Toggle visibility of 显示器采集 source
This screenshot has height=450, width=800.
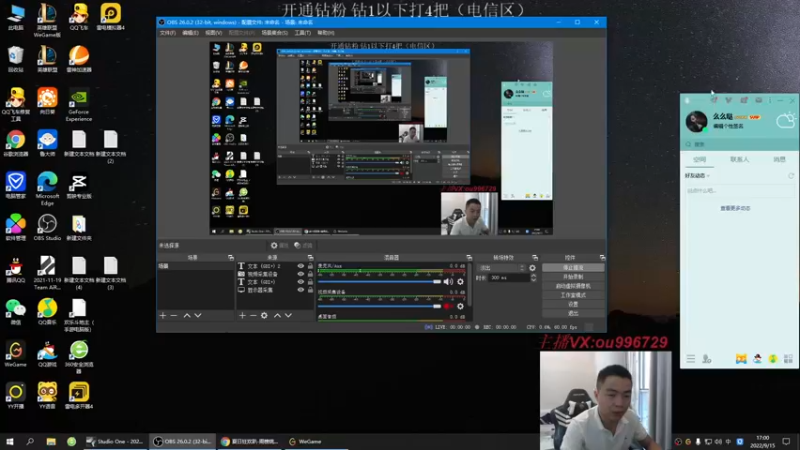pyautogui.click(x=301, y=290)
